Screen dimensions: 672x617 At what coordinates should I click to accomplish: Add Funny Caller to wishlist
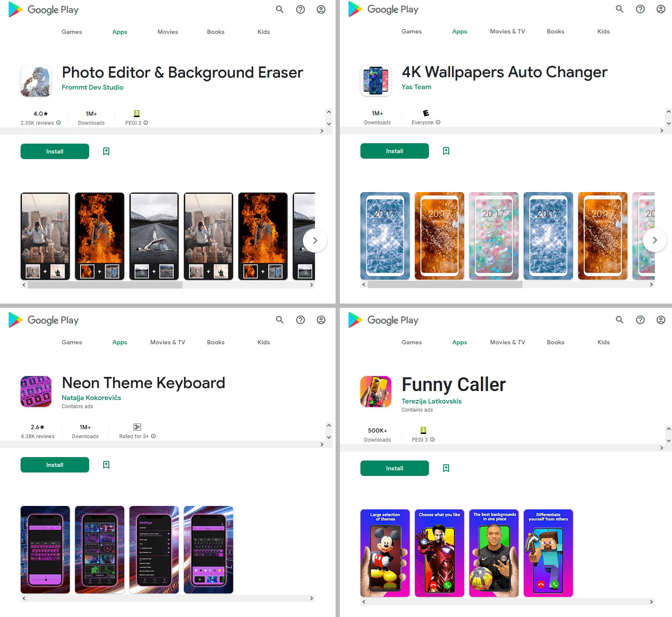[x=446, y=468]
